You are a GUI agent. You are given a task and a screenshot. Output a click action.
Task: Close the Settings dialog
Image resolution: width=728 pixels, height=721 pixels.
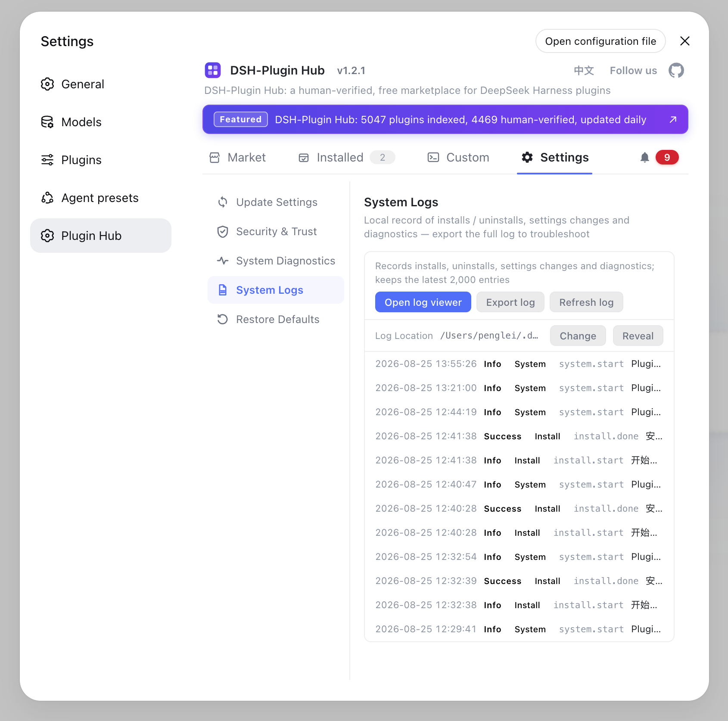[x=685, y=41]
